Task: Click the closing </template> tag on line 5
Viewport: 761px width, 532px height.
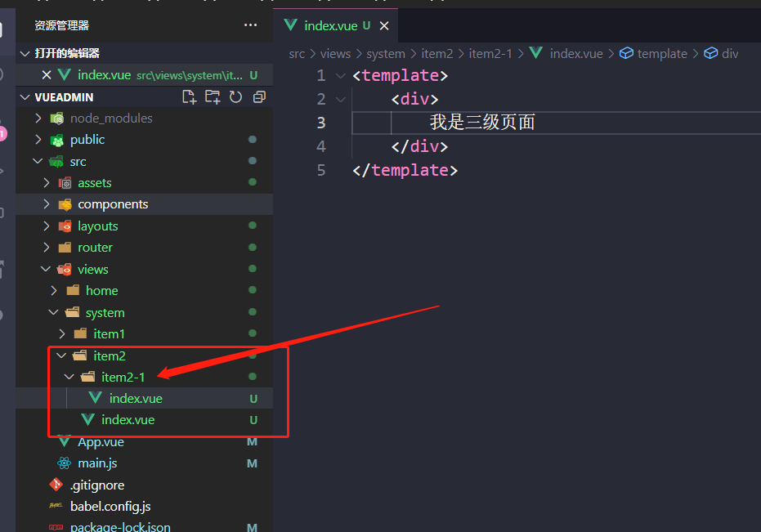Action: coord(405,170)
